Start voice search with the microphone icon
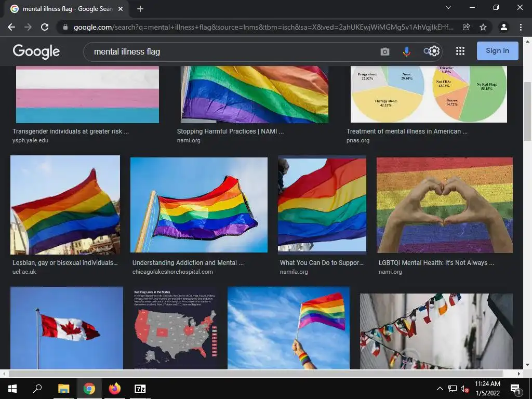Image resolution: width=532 pixels, height=399 pixels. tap(406, 51)
